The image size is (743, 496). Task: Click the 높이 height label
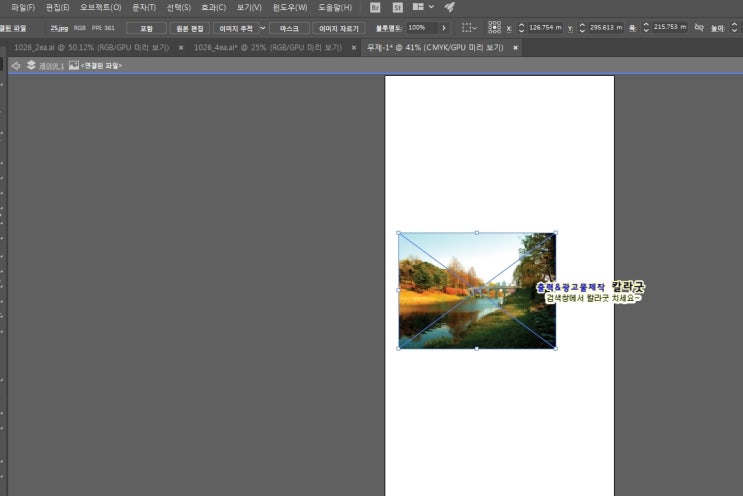[x=717, y=28]
